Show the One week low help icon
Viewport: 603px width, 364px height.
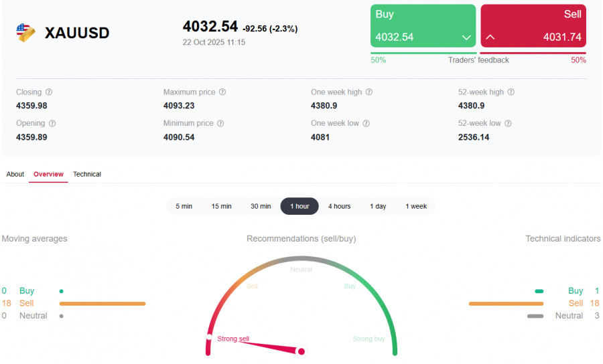(x=366, y=123)
